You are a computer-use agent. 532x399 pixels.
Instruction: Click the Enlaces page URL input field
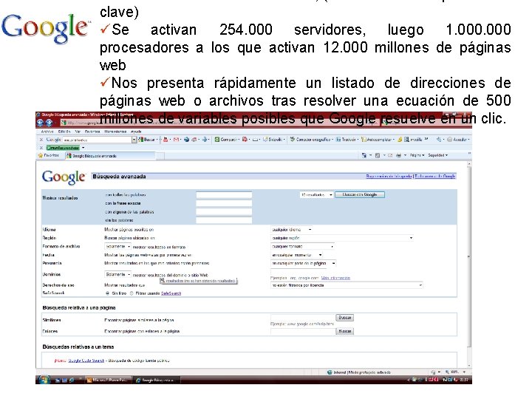[x=303, y=331]
